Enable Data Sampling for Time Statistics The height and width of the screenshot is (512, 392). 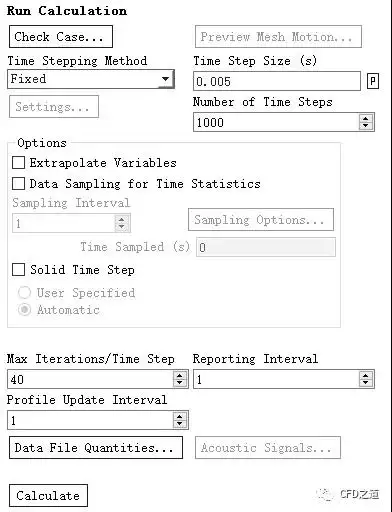pos(18,183)
